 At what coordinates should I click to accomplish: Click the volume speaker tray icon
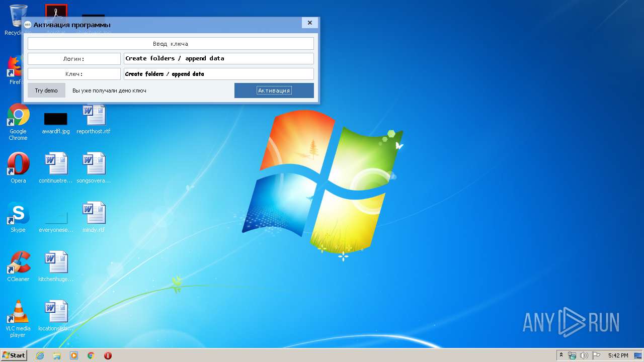[x=584, y=355]
